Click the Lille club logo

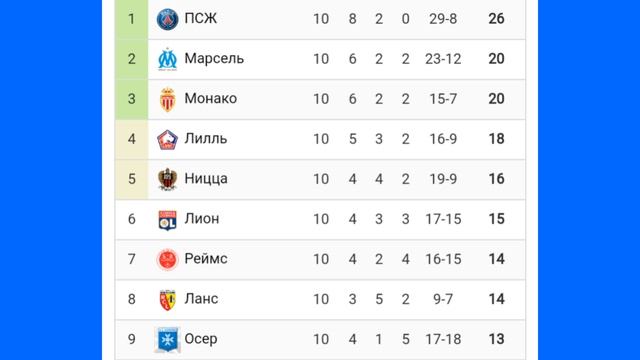click(x=167, y=139)
